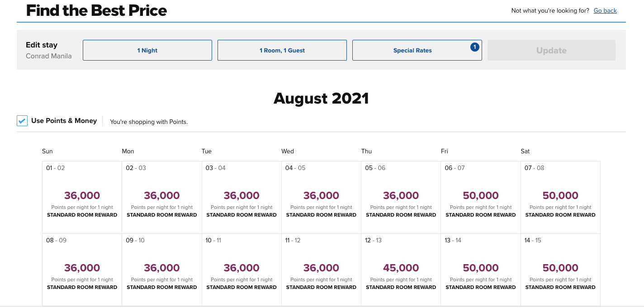Viewport: 644px width, 308px height.
Task: Choose the August 13 - 14 Friday night
Action: 481,270
